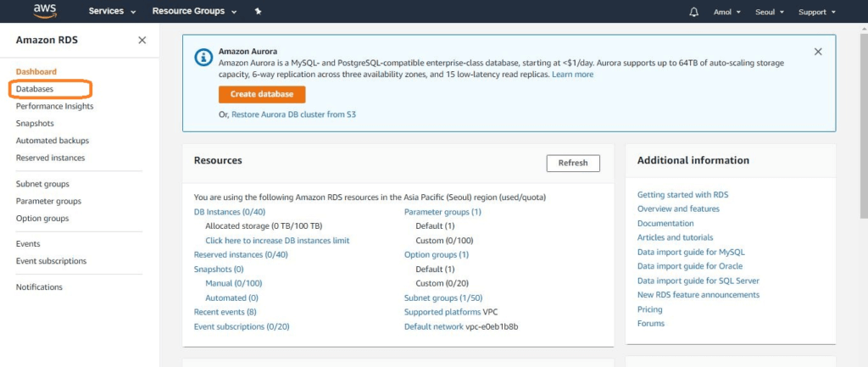Viewport: 868px width, 367px height.
Task: Close the Amazon RDS sidebar panel
Action: pos(142,40)
